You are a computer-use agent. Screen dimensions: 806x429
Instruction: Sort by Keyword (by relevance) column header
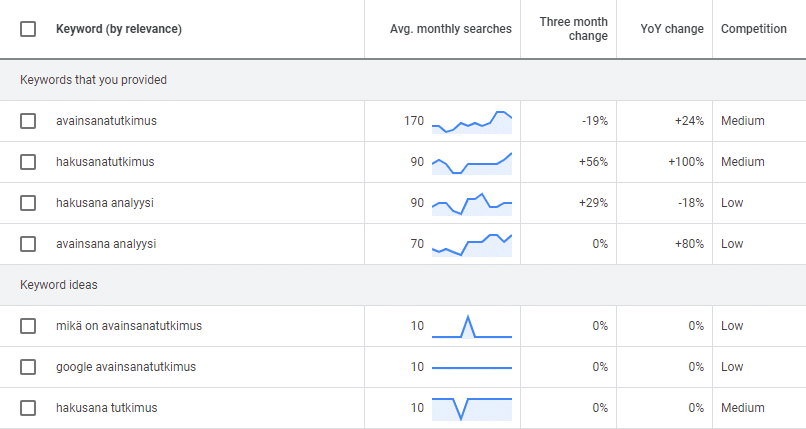(119, 29)
